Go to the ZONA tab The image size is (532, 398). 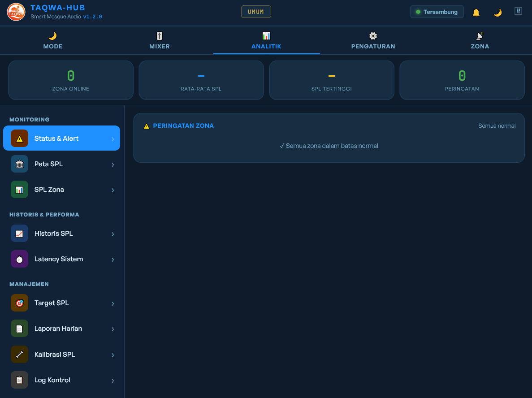(480, 41)
